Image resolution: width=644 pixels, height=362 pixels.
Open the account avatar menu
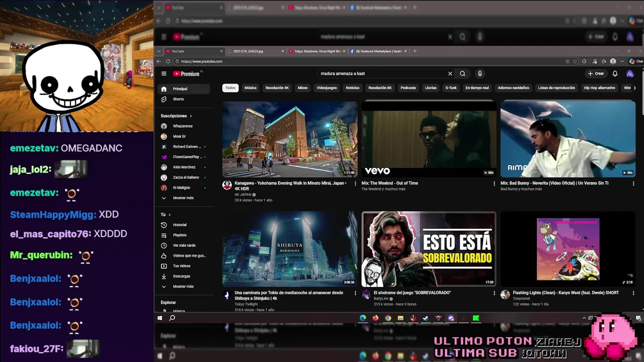coord(630,73)
